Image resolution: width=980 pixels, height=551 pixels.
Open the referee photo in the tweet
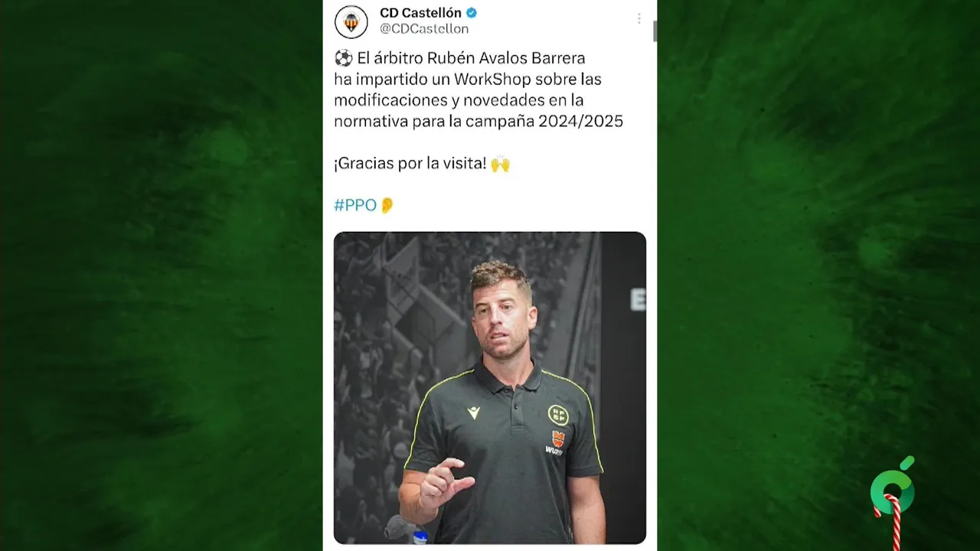[x=490, y=388]
